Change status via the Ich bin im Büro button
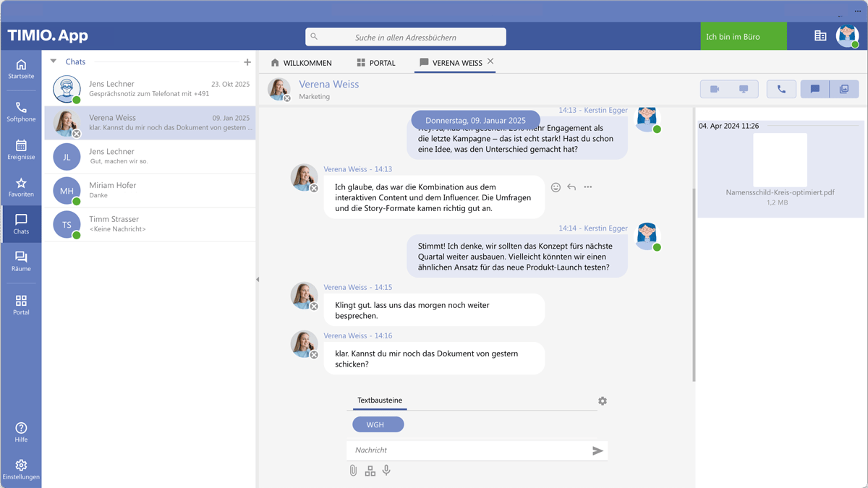Screen dimensions: 868x488 point(743,35)
